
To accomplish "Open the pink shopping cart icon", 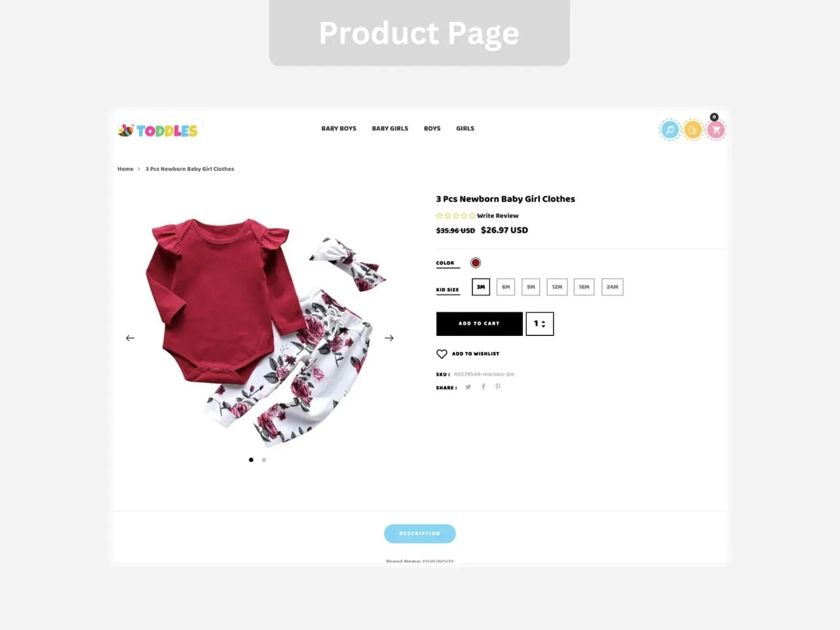I will pos(716,130).
